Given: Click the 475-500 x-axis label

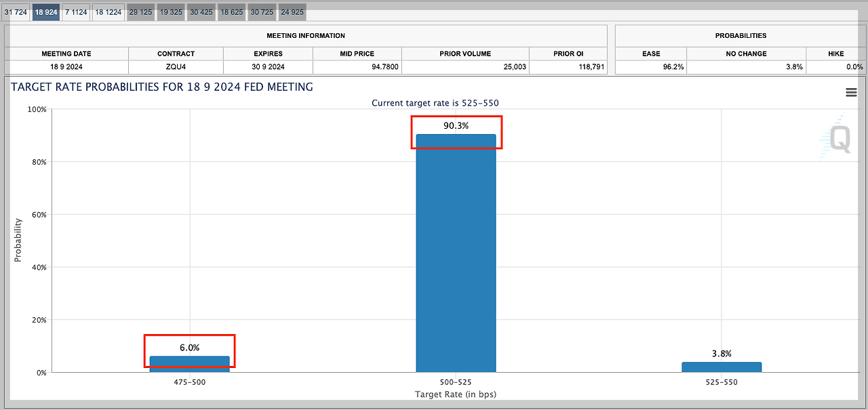Looking at the screenshot, I should click(x=190, y=382).
